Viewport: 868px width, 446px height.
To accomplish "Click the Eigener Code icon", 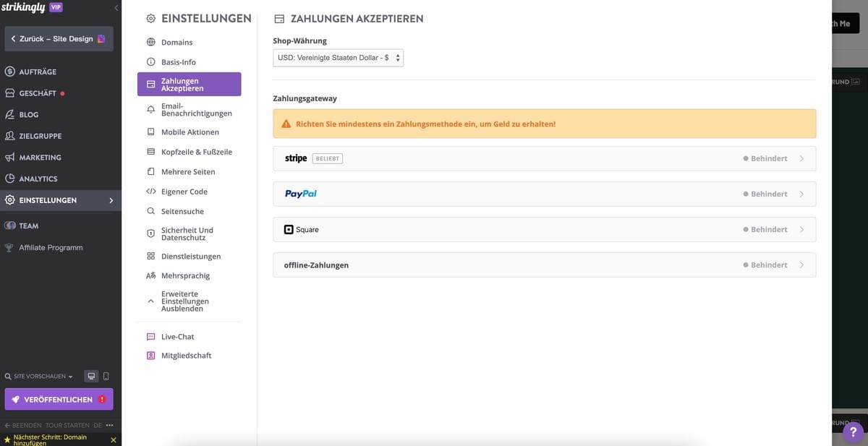I will pyautogui.click(x=150, y=191).
